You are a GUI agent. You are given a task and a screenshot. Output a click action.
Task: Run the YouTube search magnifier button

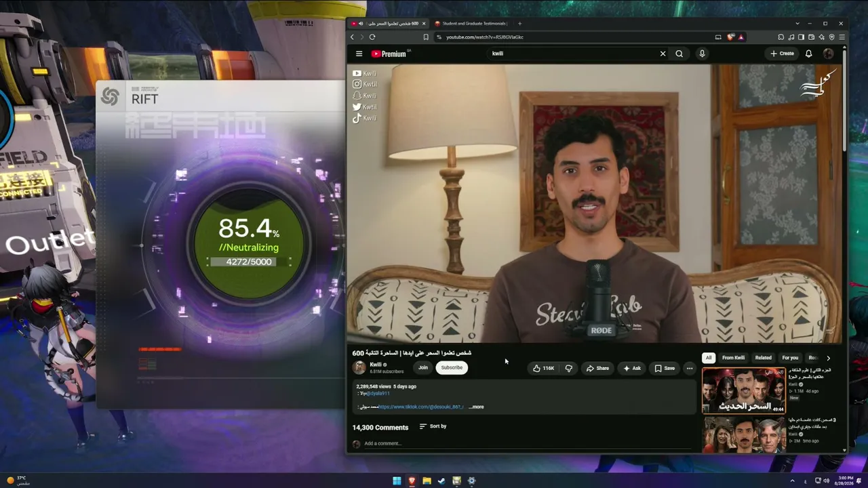(679, 54)
